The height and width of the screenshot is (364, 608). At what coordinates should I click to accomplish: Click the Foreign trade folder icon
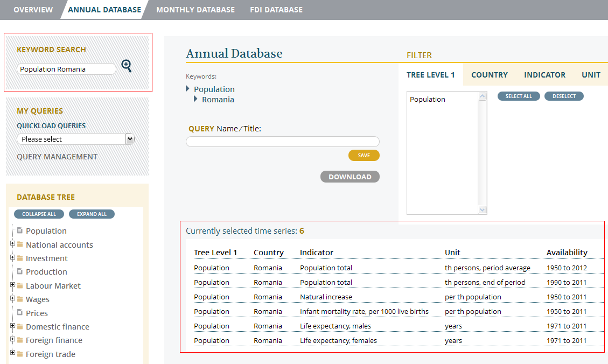tap(20, 354)
